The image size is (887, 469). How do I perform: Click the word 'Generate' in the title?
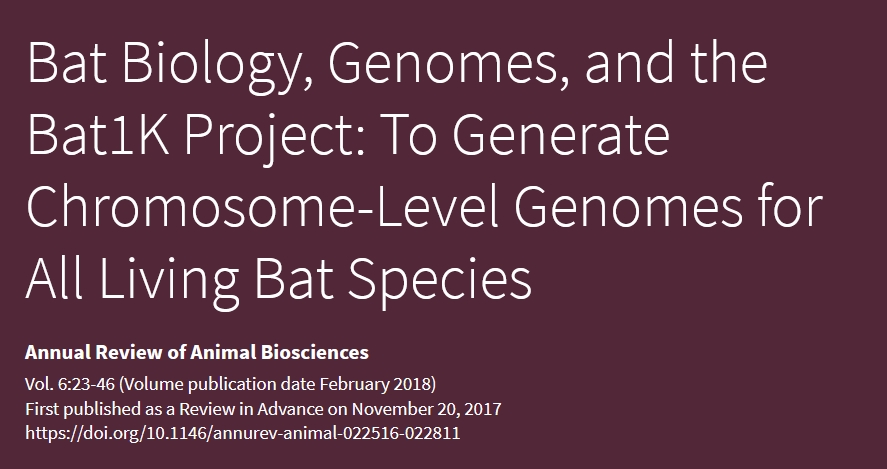(561, 135)
